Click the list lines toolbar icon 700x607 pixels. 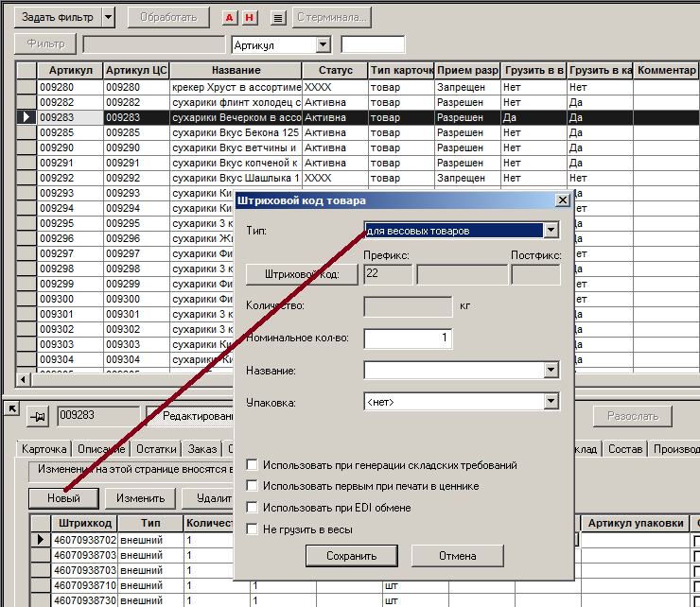click(x=278, y=18)
